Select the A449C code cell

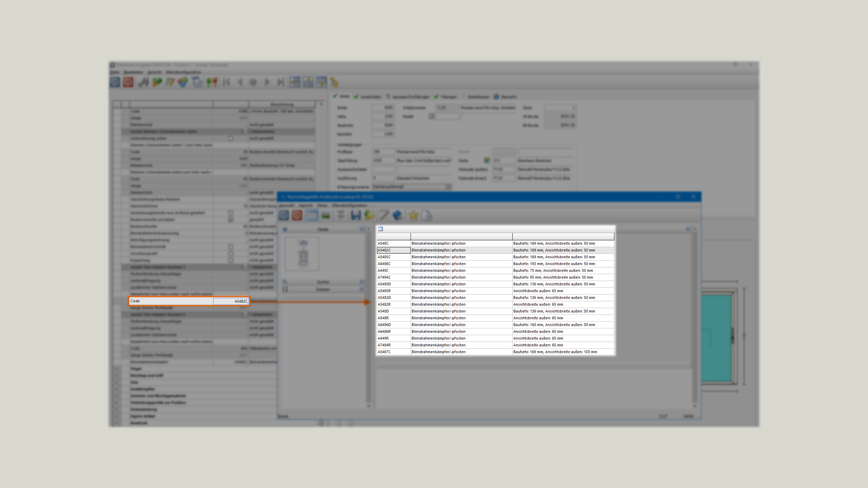coord(394,270)
